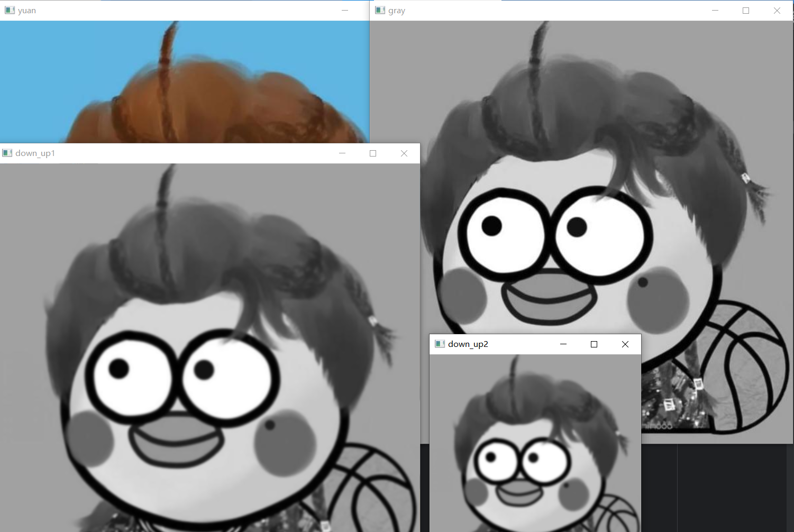Click the down_up2 window app icon
This screenshot has height=532, width=794.
pos(440,344)
